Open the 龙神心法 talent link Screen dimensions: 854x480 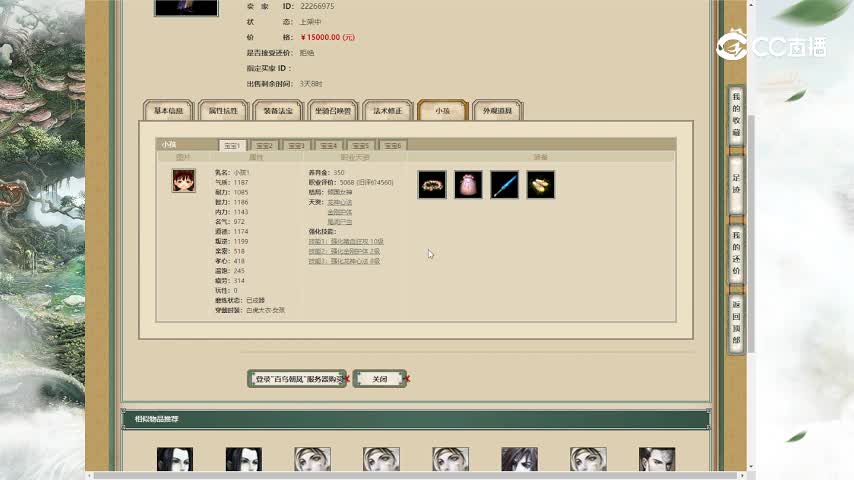point(340,202)
